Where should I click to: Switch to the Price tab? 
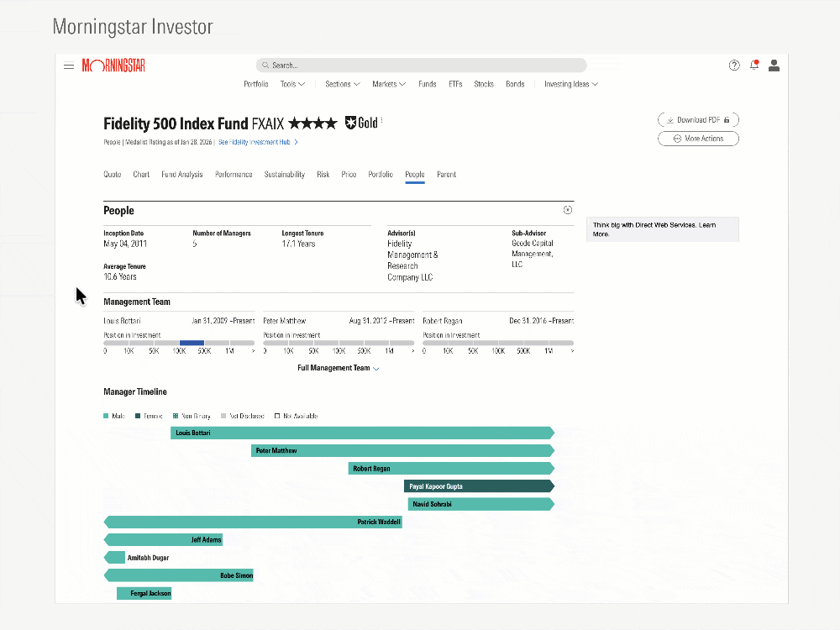349,175
